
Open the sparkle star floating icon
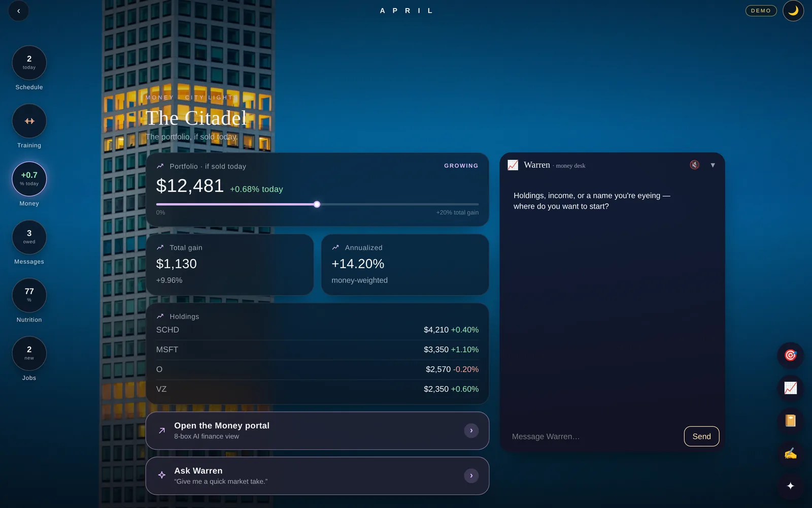(x=790, y=486)
